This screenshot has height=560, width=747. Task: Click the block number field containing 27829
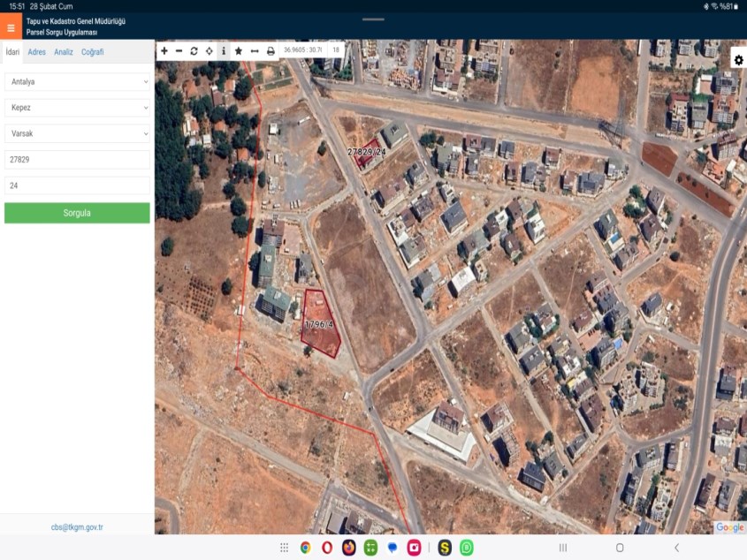click(77, 160)
